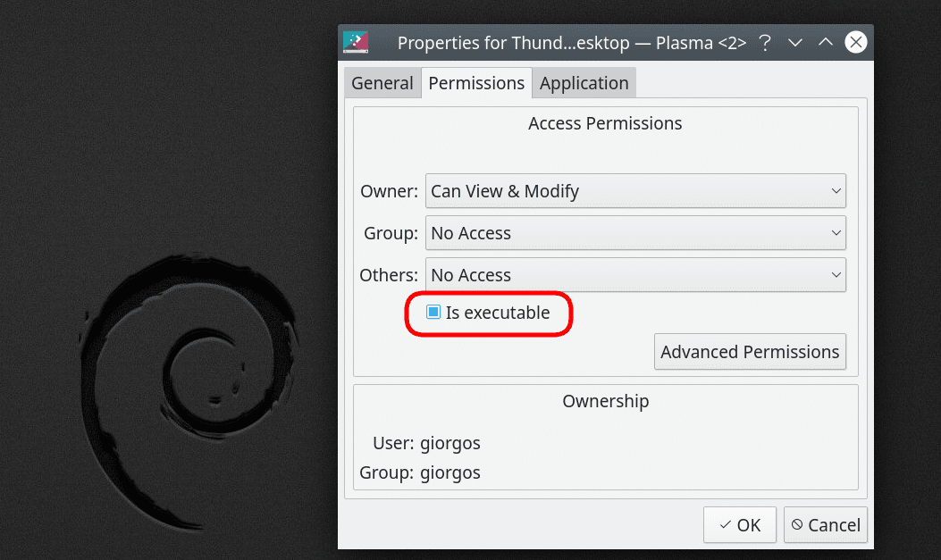Expand Others combo box using its arrow
Screen dimensions: 941x560
836,274
